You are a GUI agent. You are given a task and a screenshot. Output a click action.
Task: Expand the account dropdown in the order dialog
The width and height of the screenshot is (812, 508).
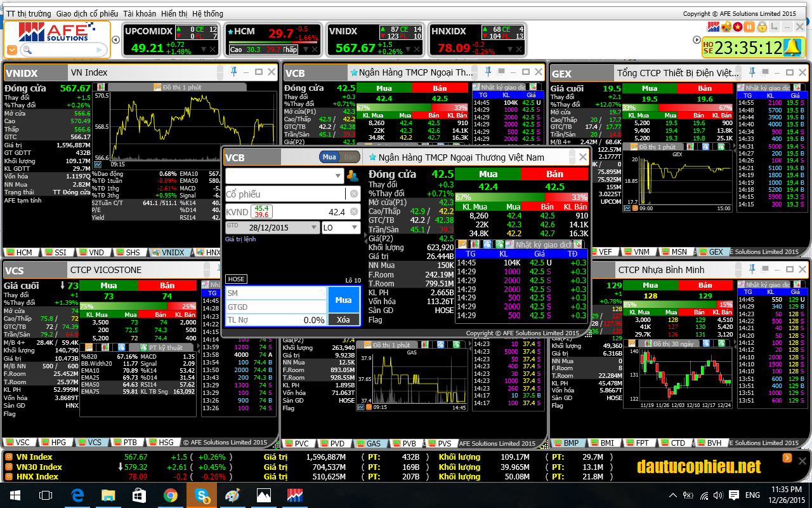[338, 176]
